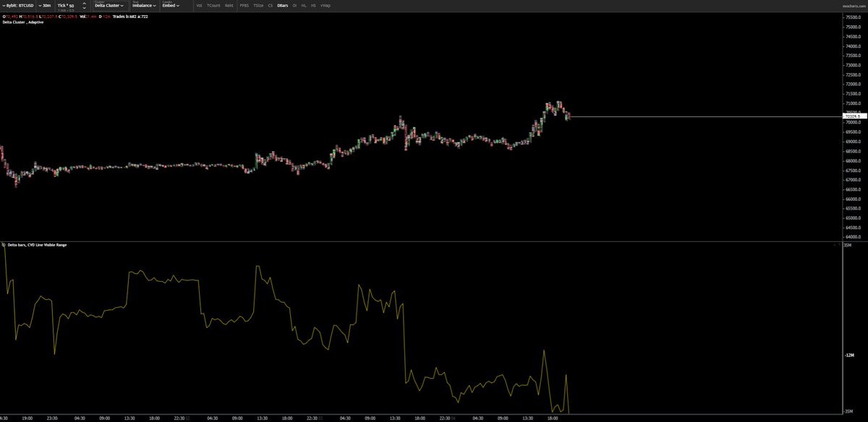The height and width of the screenshot is (422, 868).
Task: Toggle the TCount indicator
Action: click(x=213, y=5)
